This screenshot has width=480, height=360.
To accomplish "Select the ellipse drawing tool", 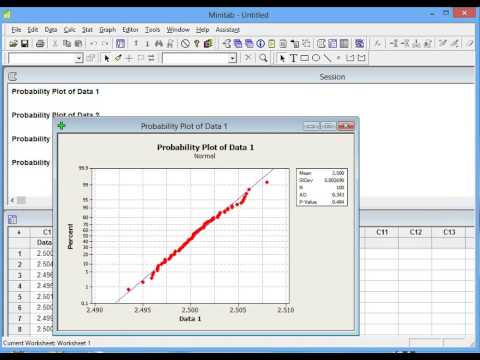I will point(316,58).
